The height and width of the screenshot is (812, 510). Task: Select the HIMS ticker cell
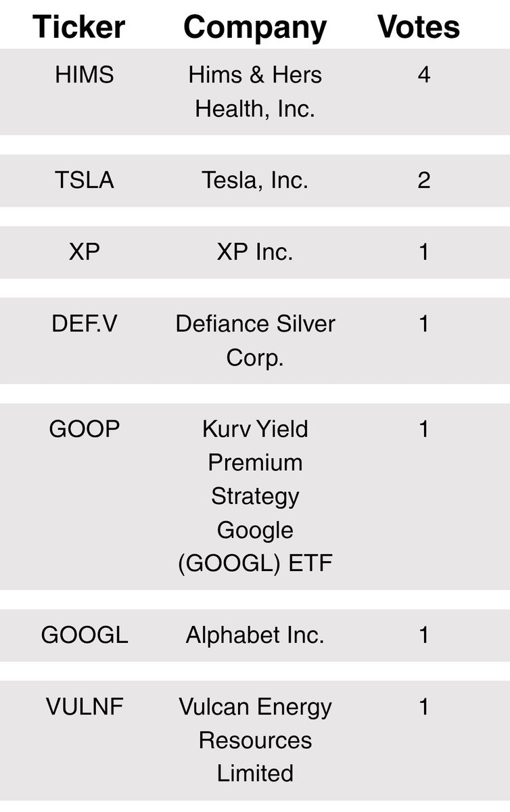pos(85,75)
